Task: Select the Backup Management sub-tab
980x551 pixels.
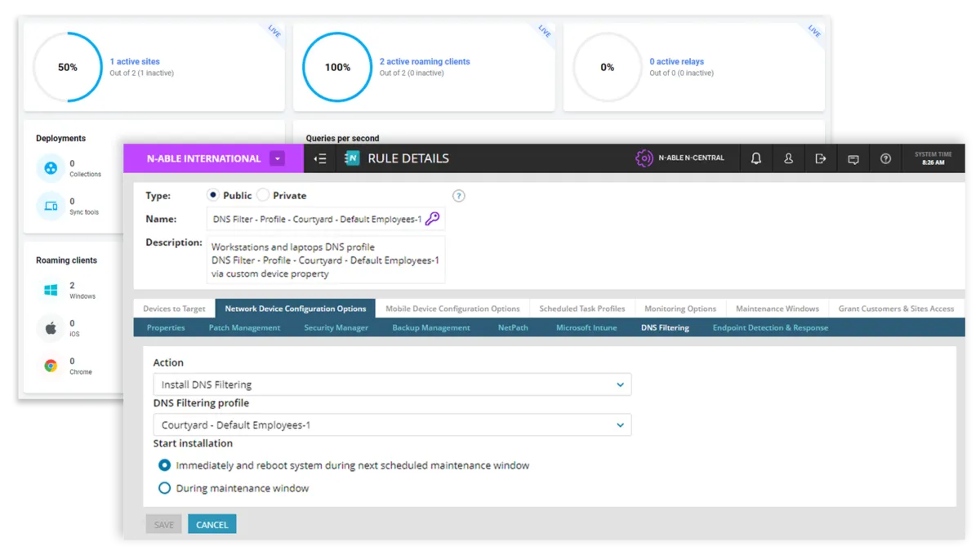Action: [431, 327]
